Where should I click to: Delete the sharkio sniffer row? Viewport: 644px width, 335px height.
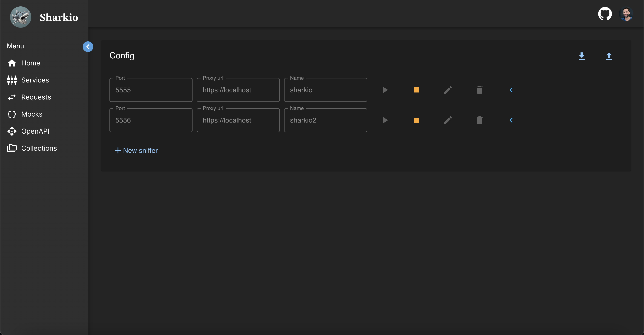tap(480, 90)
